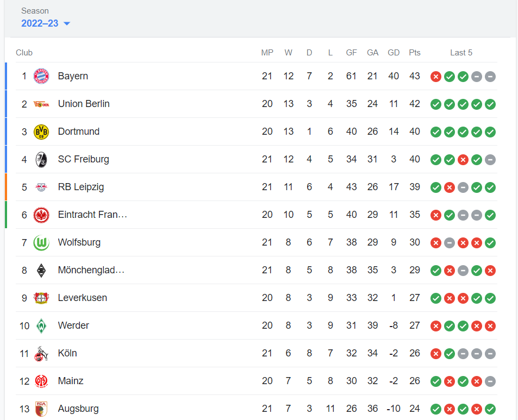This screenshot has height=420, width=518.
Task: Click the Dortmund BVB logo
Action: click(x=41, y=131)
